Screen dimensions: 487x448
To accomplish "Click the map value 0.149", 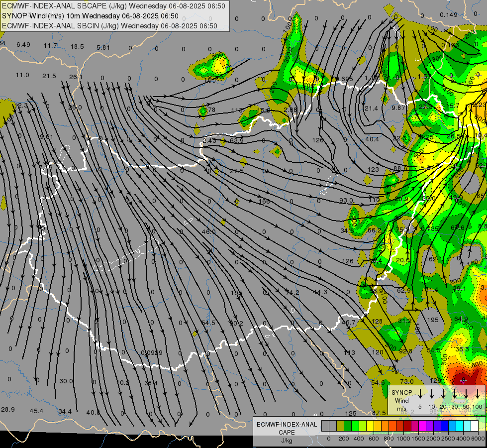I will click(449, 14).
